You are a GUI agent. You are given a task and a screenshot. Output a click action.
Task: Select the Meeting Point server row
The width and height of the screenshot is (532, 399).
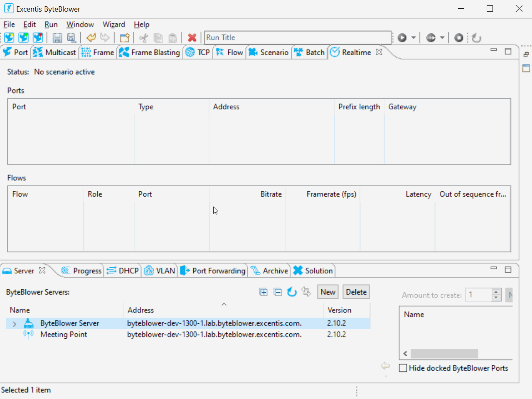[x=64, y=335]
